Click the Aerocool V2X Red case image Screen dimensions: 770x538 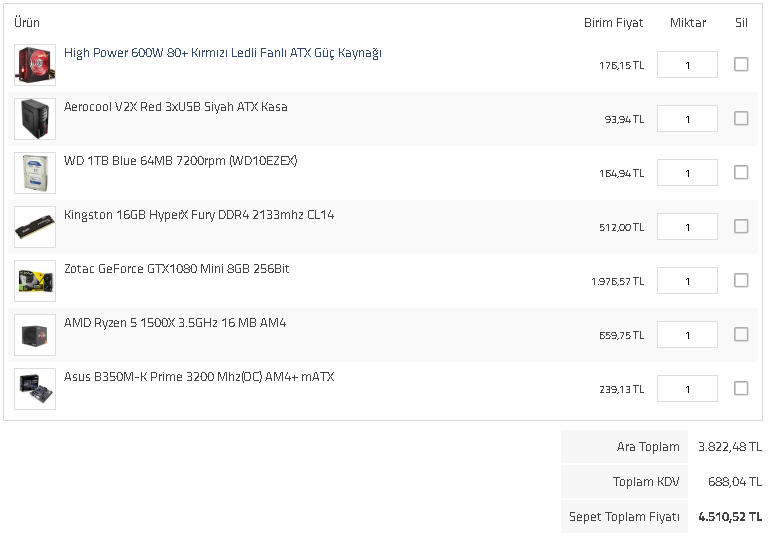35,119
